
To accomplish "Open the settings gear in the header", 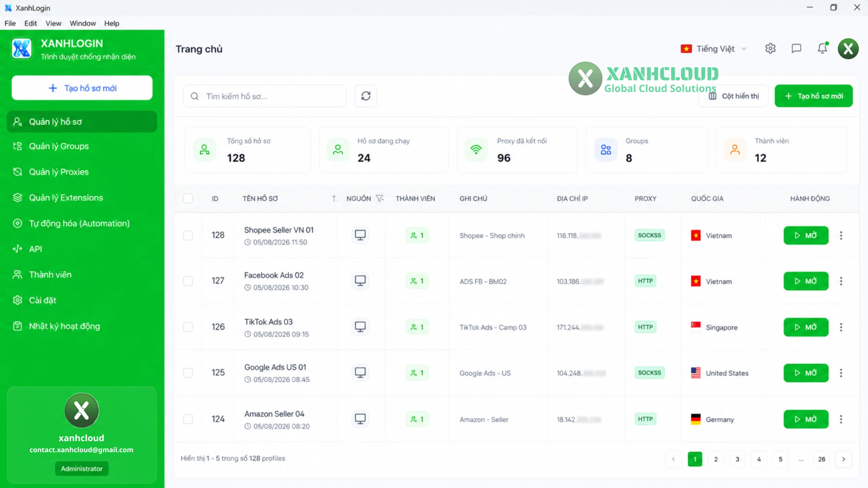I will 770,48.
